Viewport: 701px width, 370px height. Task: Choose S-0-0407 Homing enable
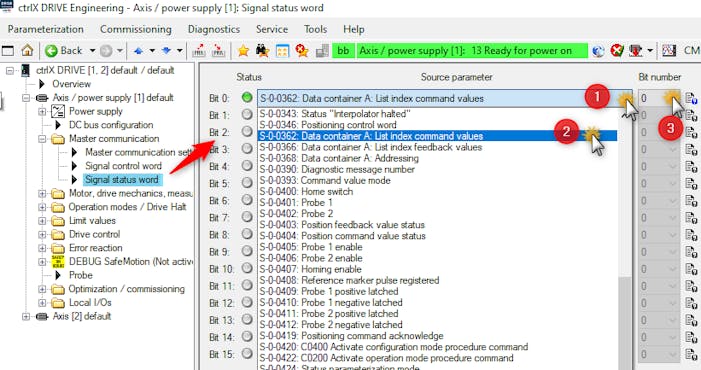(x=310, y=269)
